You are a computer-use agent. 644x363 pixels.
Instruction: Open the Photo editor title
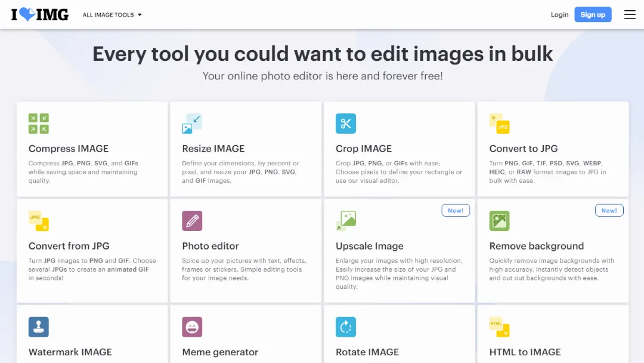click(210, 246)
